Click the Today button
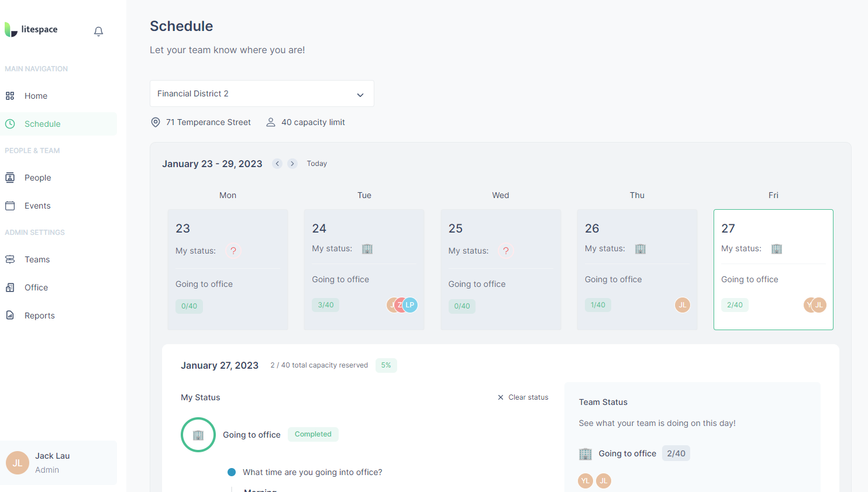This screenshot has height=492, width=868. (316, 164)
